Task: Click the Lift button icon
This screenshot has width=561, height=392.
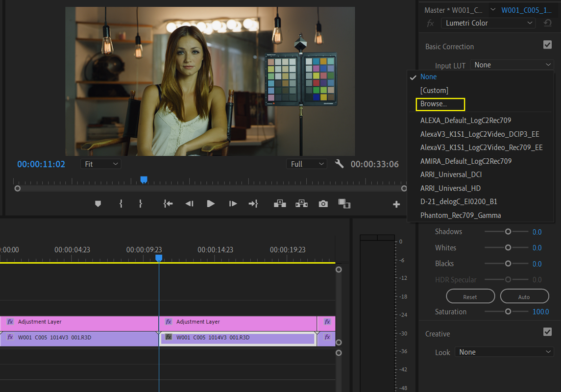Action: pos(280,204)
